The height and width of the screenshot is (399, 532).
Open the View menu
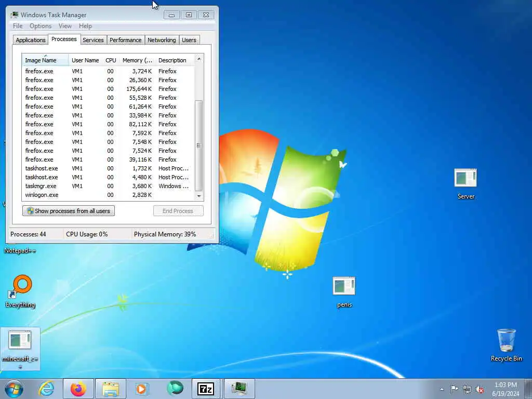65,26
